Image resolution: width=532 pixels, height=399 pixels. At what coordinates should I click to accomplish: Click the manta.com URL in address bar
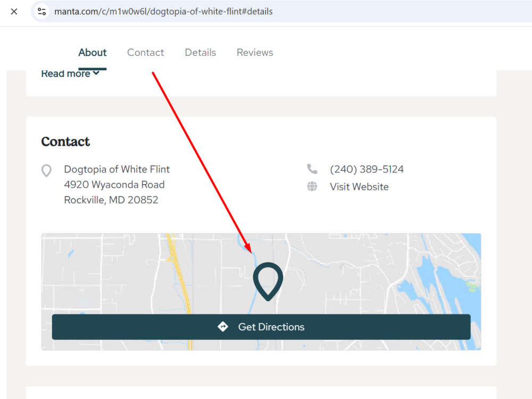[x=163, y=12]
